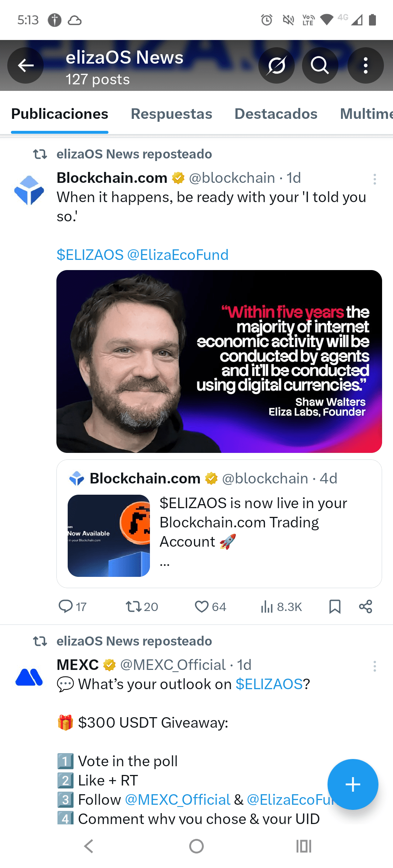The height and width of the screenshot is (868, 393).
Task: Tap the back arrow in profile header
Action: (x=25, y=65)
